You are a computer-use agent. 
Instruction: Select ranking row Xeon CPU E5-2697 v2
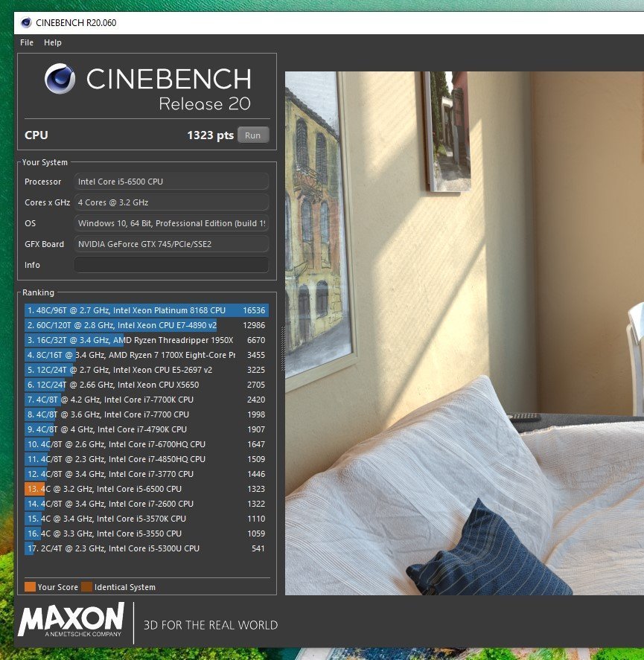click(147, 370)
